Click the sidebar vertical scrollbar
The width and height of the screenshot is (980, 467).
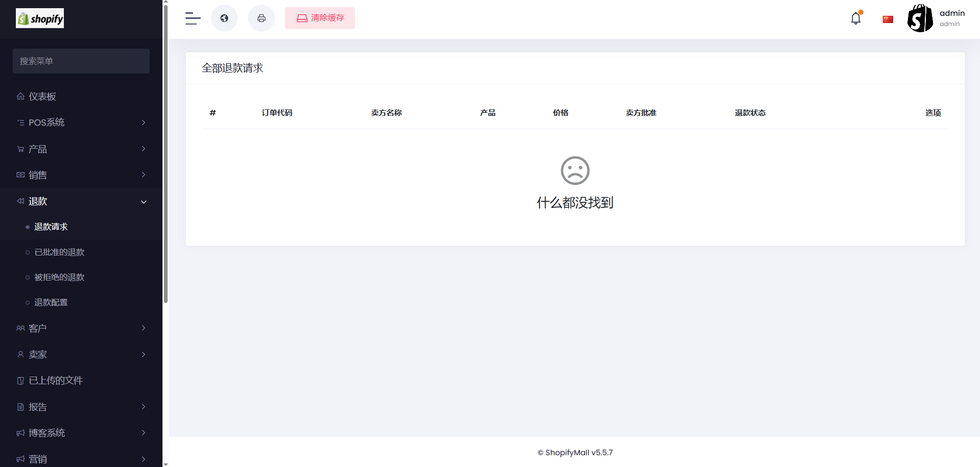point(166,153)
